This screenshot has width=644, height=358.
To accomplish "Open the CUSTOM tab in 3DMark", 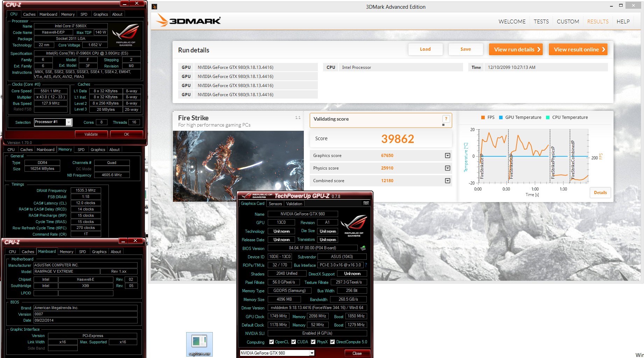I will coord(568,22).
